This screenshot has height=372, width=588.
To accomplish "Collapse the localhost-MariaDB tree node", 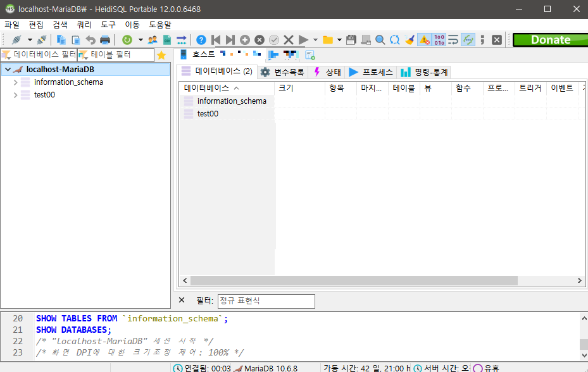I will pyautogui.click(x=8, y=70).
